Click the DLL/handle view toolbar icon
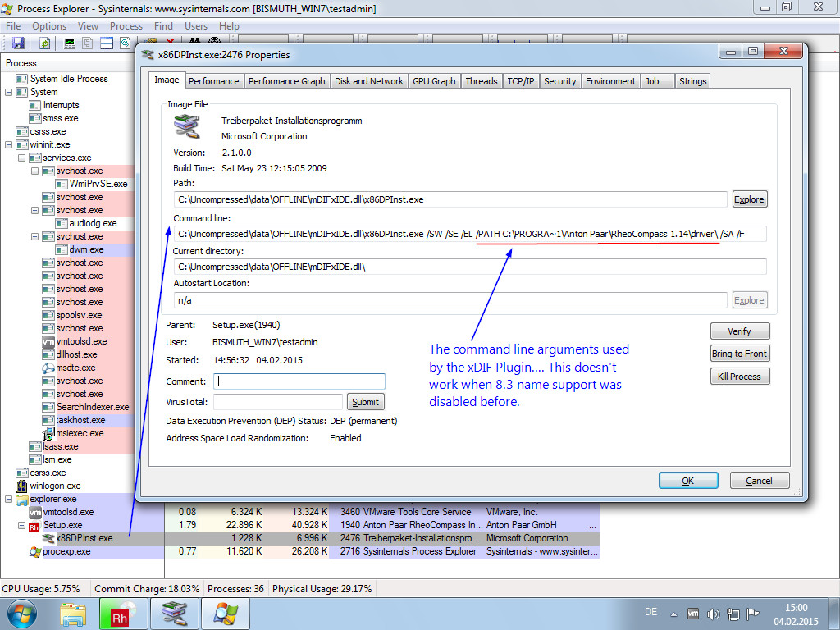 click(126, 43)
